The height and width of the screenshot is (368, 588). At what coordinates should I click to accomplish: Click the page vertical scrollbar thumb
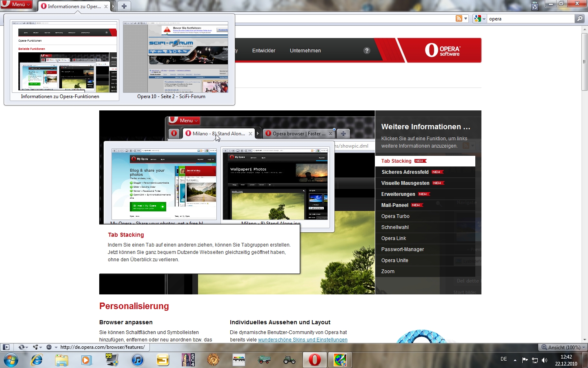pos(584,61)
